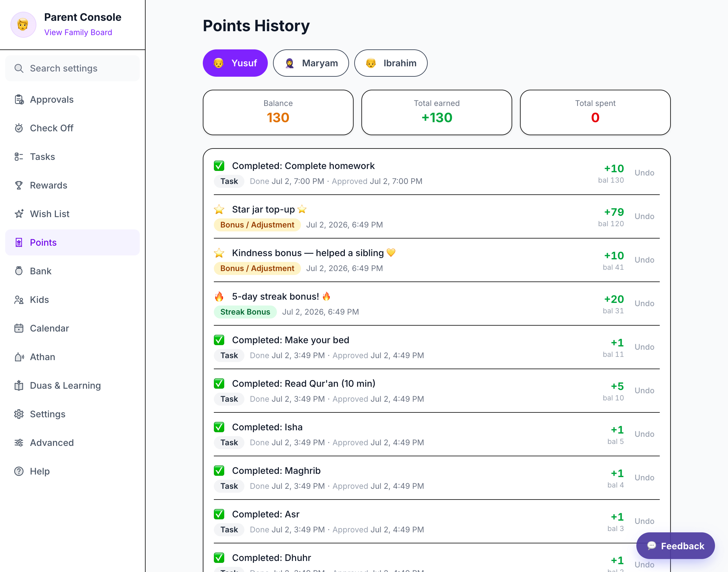Click the Check Off stopwatch icon

coord(19,128)
